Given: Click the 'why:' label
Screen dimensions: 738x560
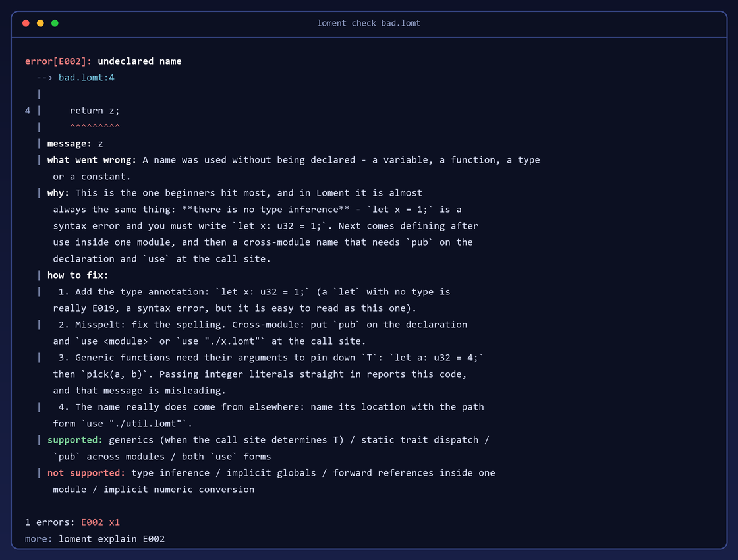Looking at the screenshot, I should [58, 193].
